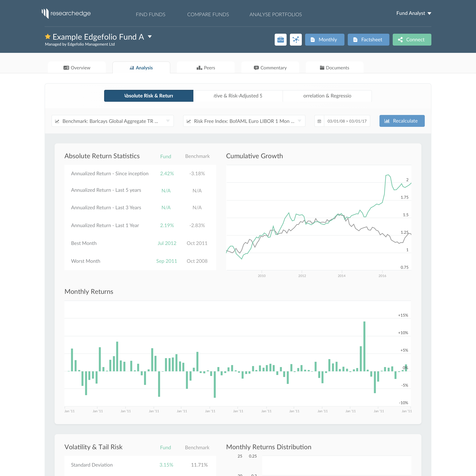Click the PDF icon on Monthly button
The height and width of the screenshot is (476, 476).
tap(313, 40)
